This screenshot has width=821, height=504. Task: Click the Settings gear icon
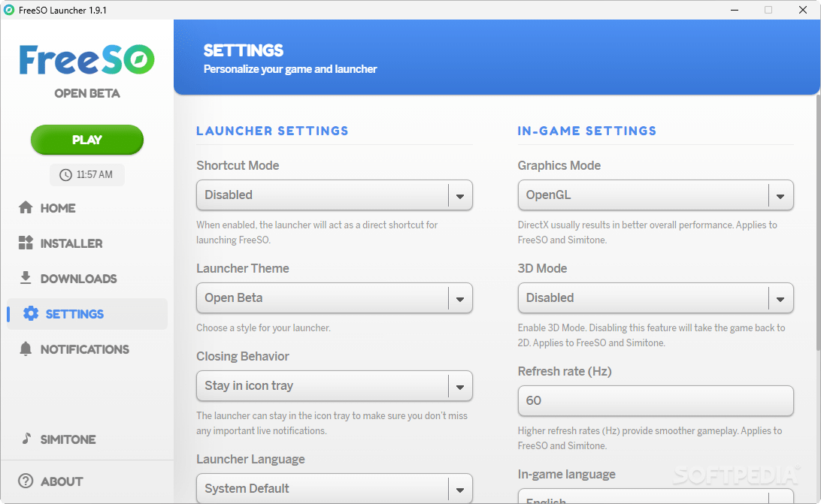click(31, 313)
